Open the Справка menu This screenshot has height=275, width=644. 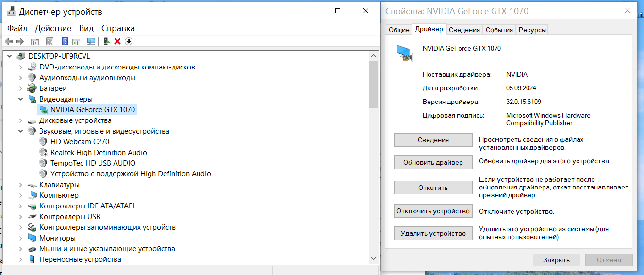(x=118, y=28)
